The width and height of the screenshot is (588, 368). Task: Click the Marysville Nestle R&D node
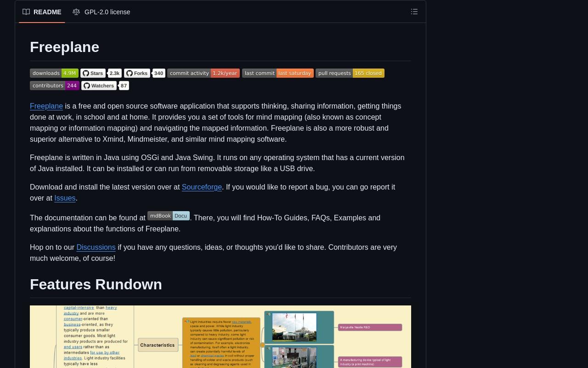[x=370, y=328]
